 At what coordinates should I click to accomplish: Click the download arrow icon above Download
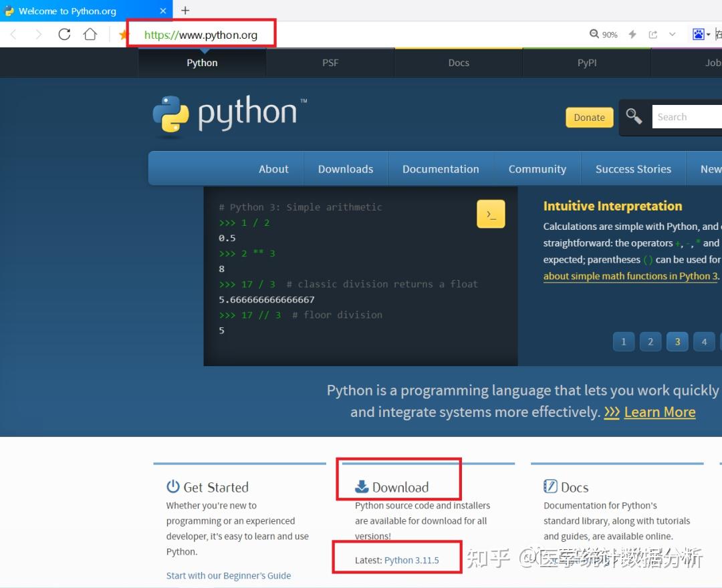[x=362, y=485]
